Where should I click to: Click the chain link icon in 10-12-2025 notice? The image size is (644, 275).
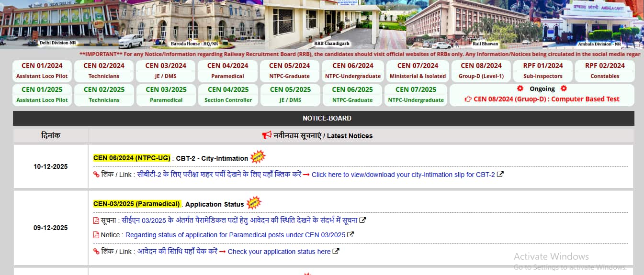(x=96, y=175)
